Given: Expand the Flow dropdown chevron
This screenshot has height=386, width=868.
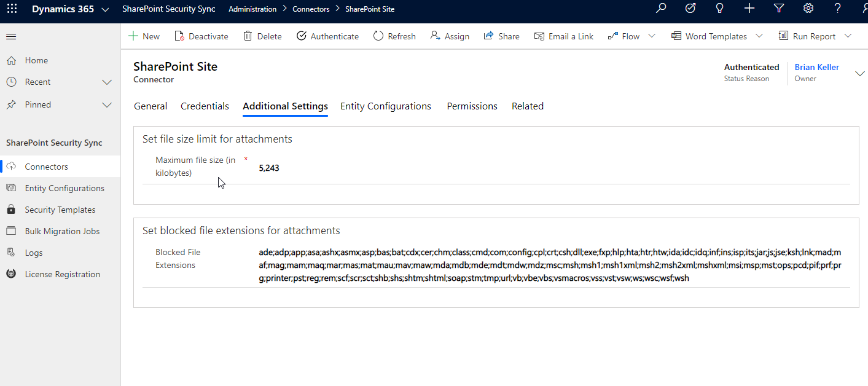Looking at the screenshot, I should (x=652, y=36).
